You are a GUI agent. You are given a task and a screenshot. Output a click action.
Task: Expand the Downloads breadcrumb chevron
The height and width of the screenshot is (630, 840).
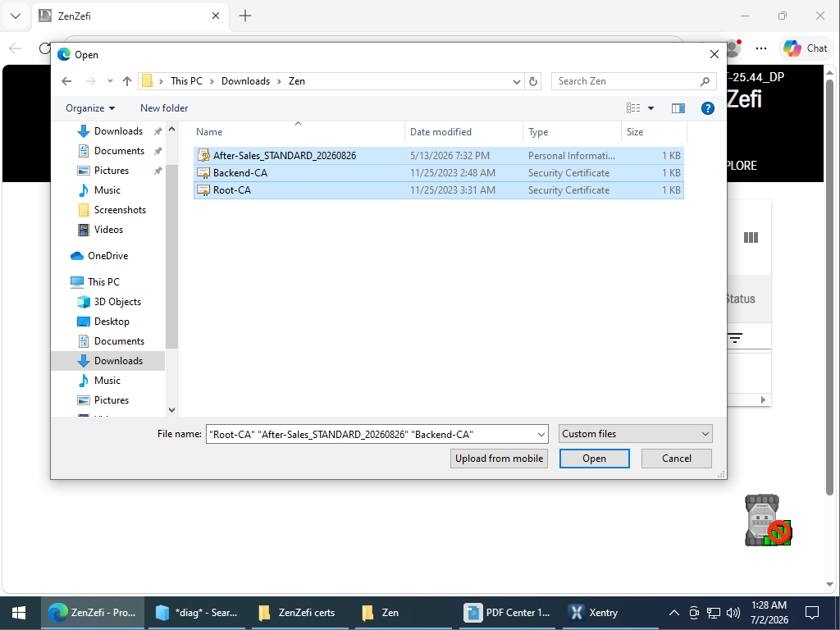point(280,81)
